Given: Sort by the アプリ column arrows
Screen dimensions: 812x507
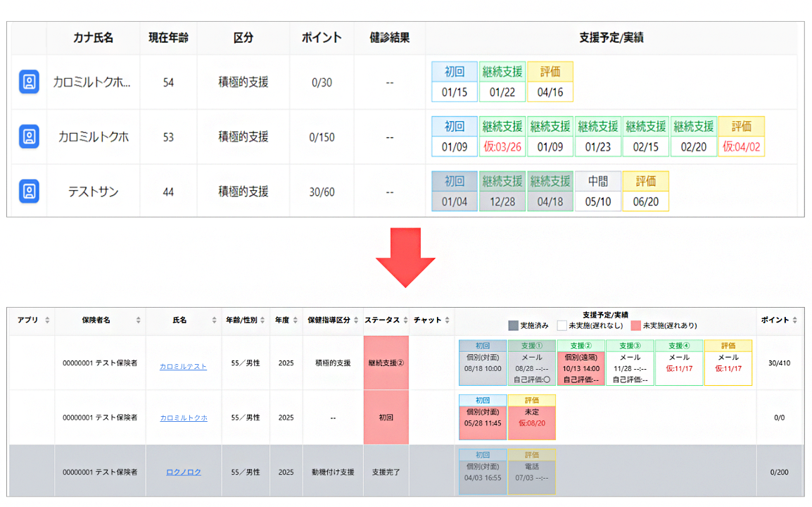Looking at the screenshot, I should (x=47, y=320).
